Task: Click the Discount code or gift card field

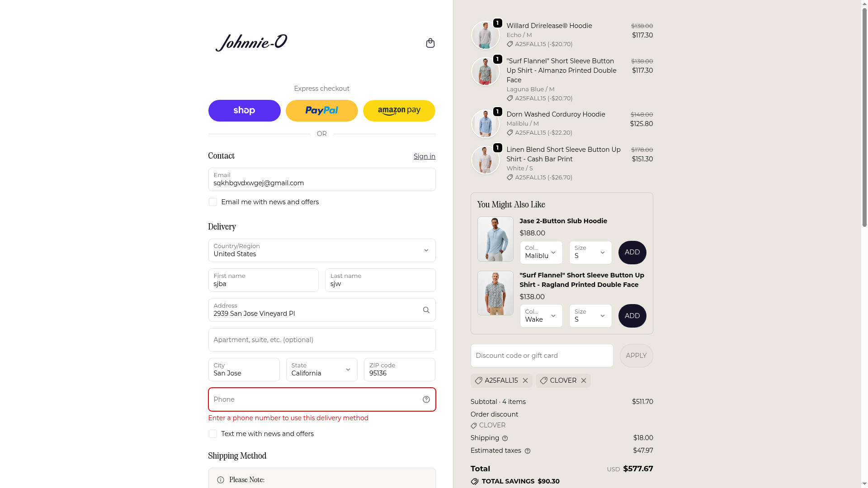Action: tap(542, 356)
